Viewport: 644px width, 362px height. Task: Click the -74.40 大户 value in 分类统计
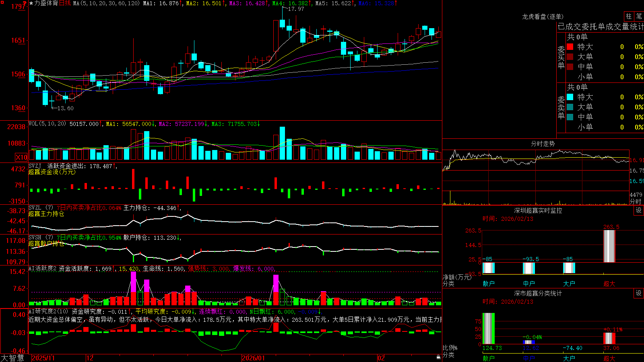click(572, 348)
